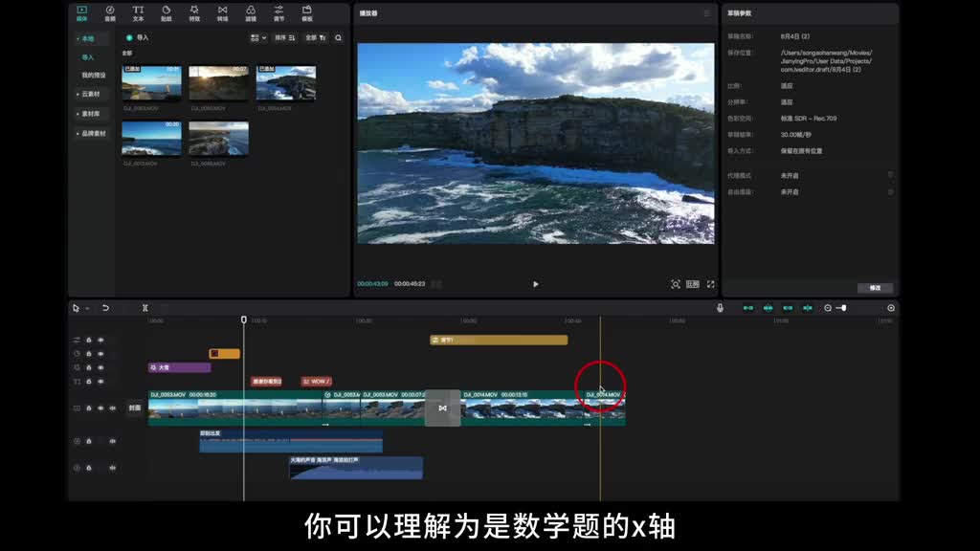Viewport: 980px width, 551px height.
Task: Select the 特效 (Effects) icon
Action: [194, 13]
